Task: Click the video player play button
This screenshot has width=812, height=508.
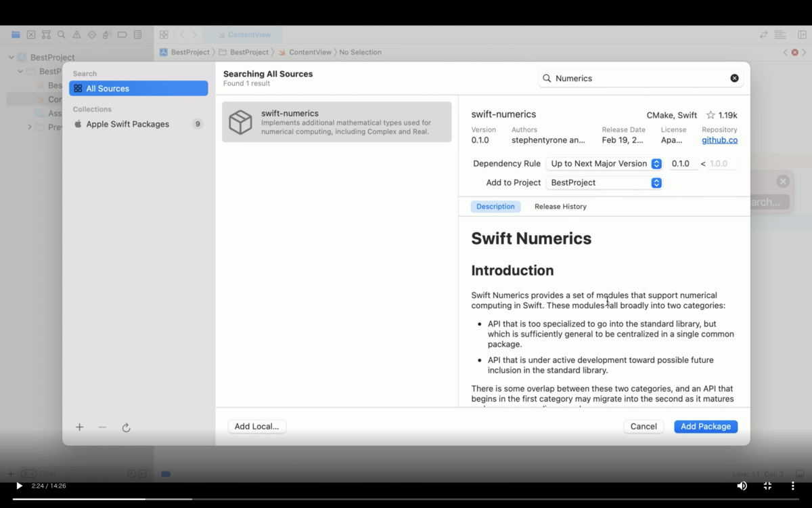Action: 19,486
